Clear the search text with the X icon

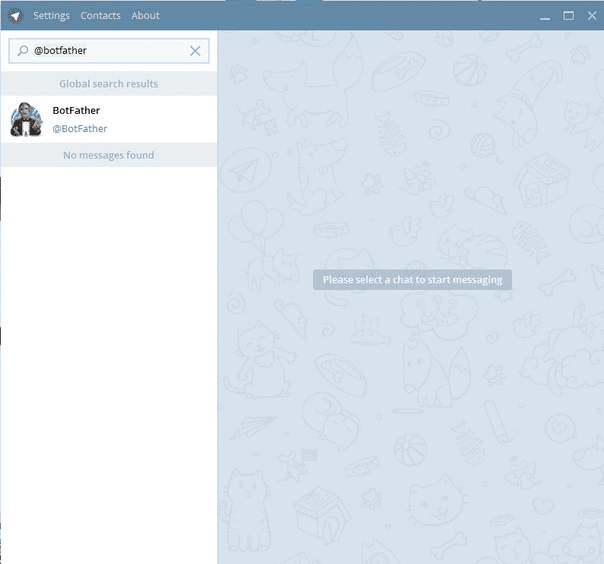(x=195, y=50)
